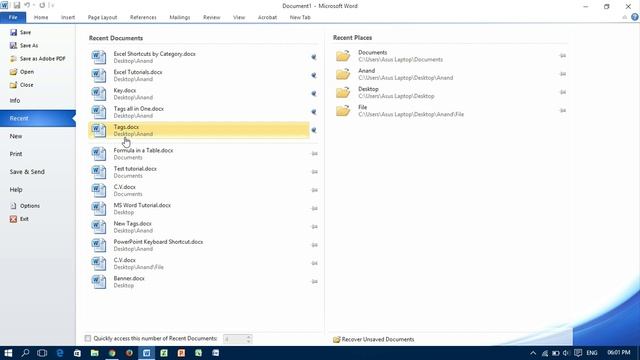
Task: Open the Acrobat tab
Action: (x=267, y=17)
